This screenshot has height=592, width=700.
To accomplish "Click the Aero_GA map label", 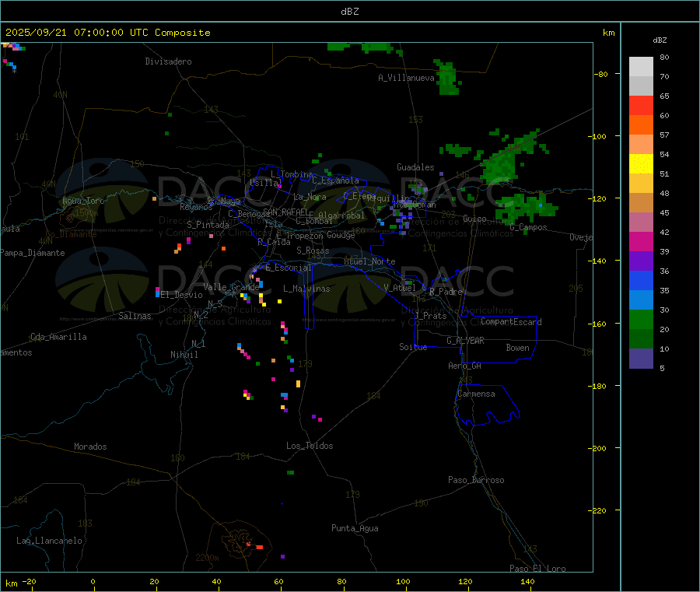I will point(465,366).
